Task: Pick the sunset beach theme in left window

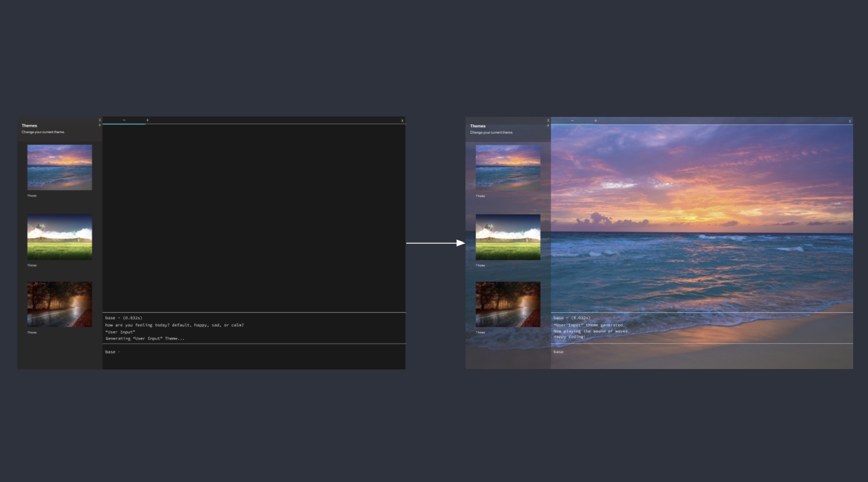Action: coord(60,168)
